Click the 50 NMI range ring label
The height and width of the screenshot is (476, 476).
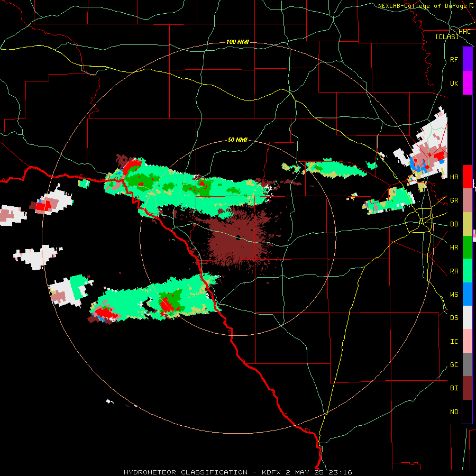click(x=237, y=140)
